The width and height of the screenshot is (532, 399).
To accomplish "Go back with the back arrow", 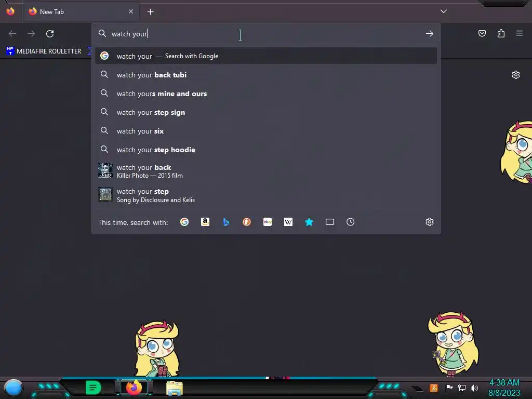I will [12, 34].
